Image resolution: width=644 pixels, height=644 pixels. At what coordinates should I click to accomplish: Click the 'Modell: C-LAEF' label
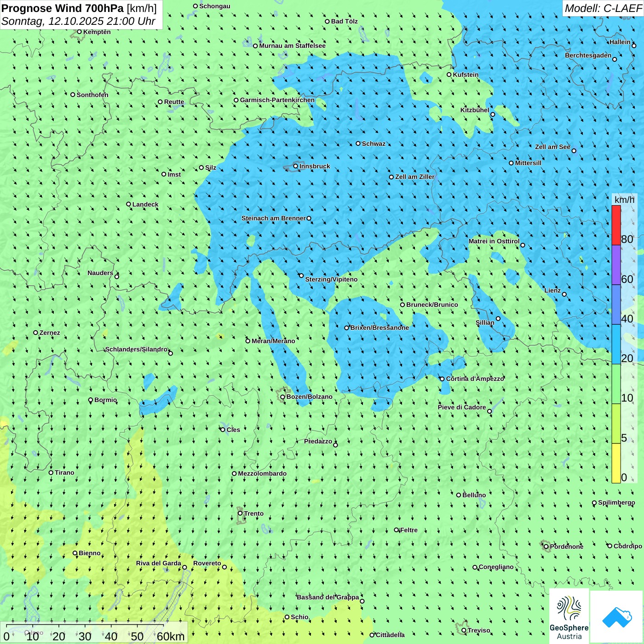pyautogui.click(x=603, y=8)
